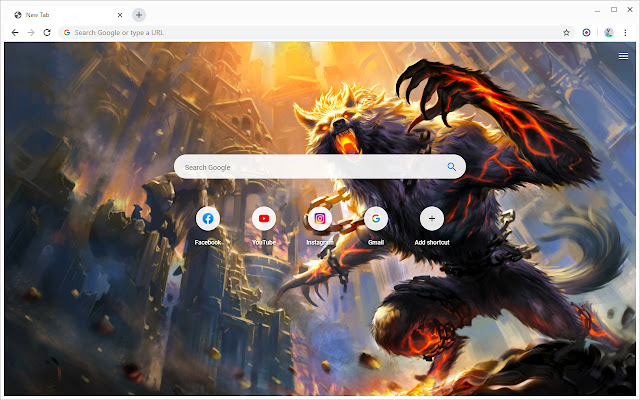This screenshot has height=400, width=640.
Task: Click the magnifier icon in search box
Action: pyautogui.click(x=451, y=167)
